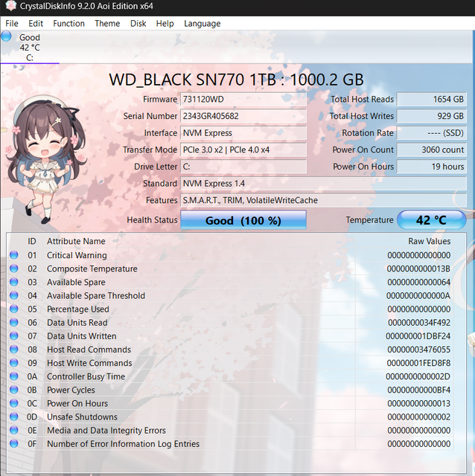Click status orb for Error Information Log Entries
The height and width of the screenshot is (476, 475).
(x=14, y=443)
